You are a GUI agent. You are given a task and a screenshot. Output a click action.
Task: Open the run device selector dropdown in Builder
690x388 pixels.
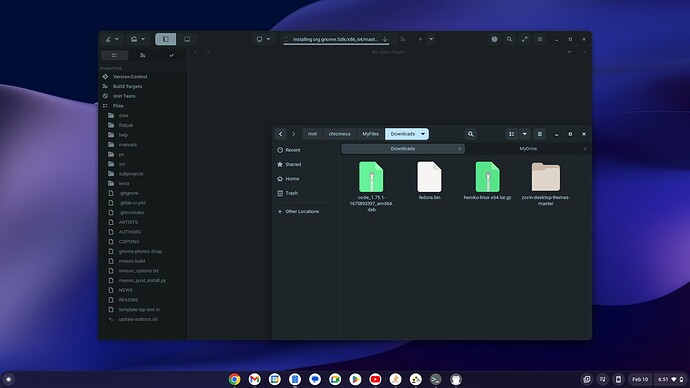(x=263, y=39)
